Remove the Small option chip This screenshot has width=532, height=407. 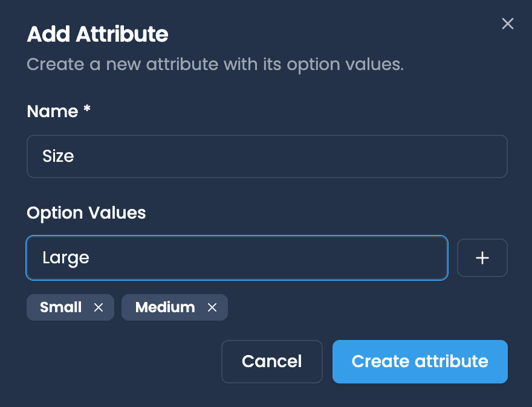click(x=99, y=307)
